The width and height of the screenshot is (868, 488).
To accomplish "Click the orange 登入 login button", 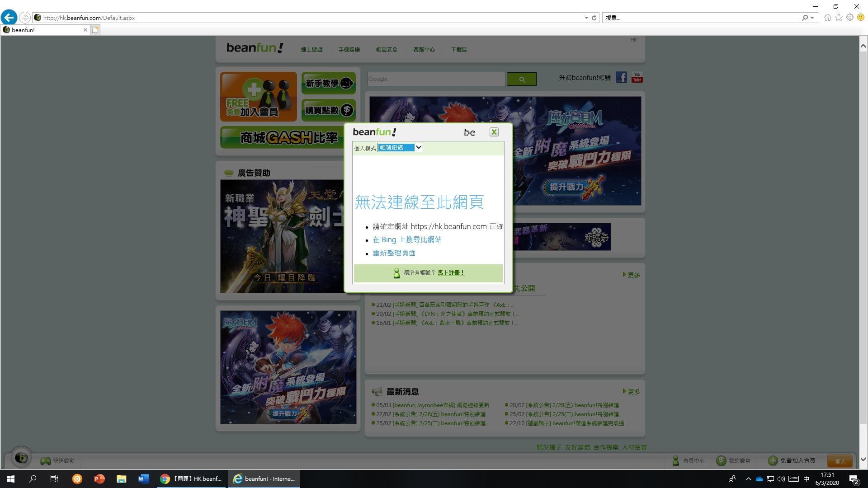I will click(x=840, y=460).
